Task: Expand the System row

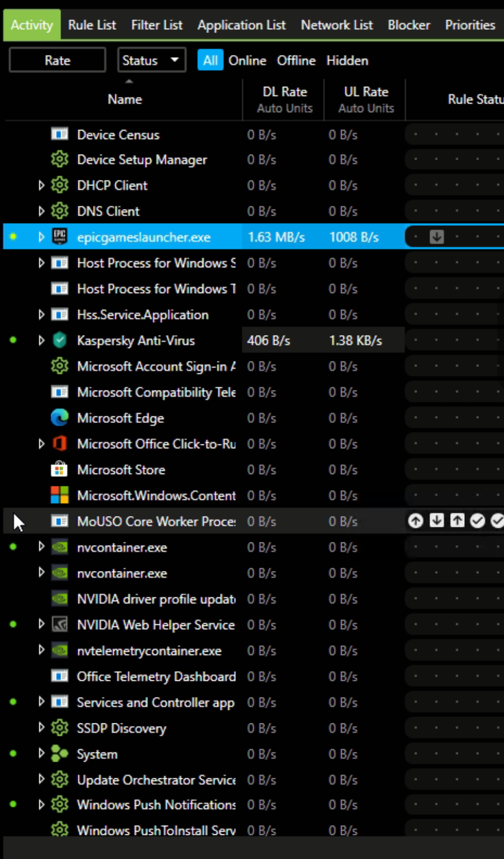Action: click(41, 753)
